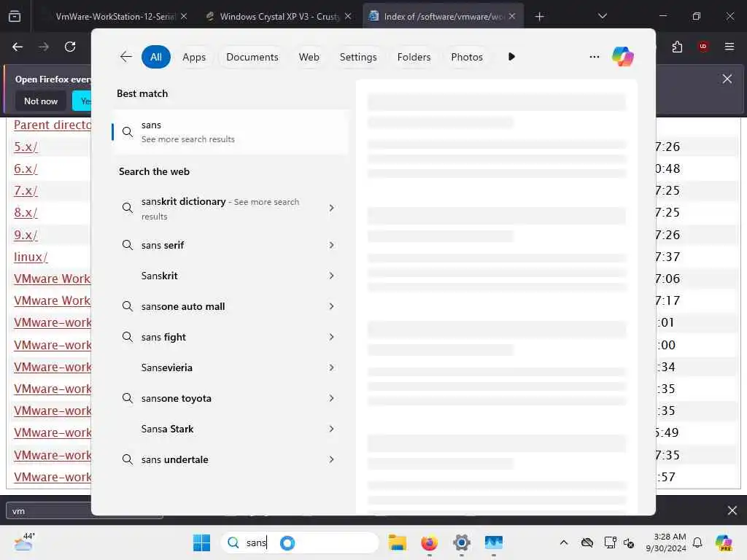The image size is (747, 560).
Task: Close the find bar at page bottom
Action: point(732,510)
